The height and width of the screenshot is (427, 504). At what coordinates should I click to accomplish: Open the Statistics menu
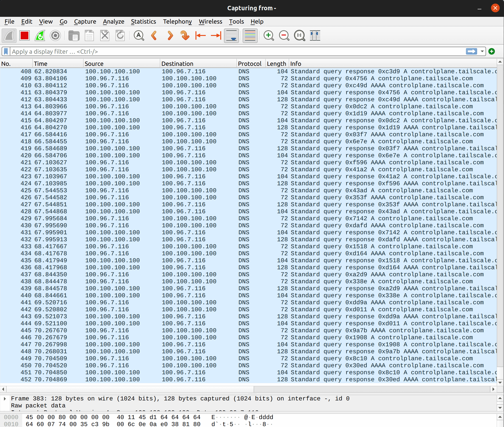coord(143,21)
